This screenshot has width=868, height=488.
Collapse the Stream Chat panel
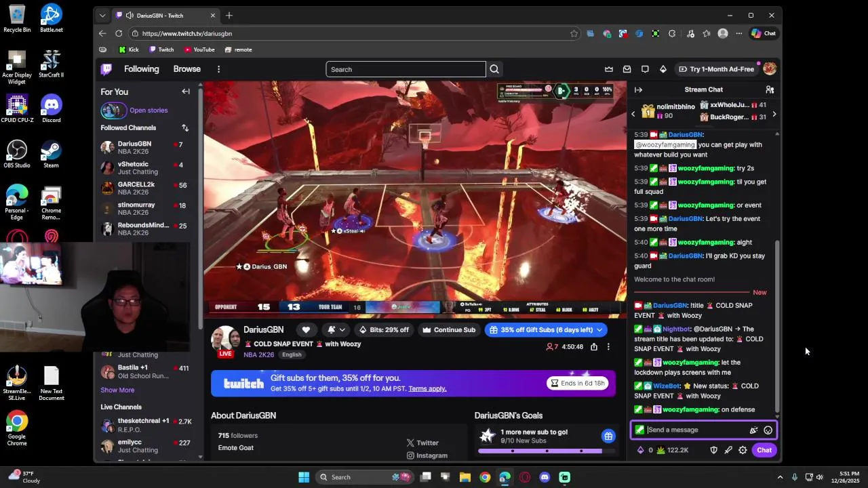point(638,89)
